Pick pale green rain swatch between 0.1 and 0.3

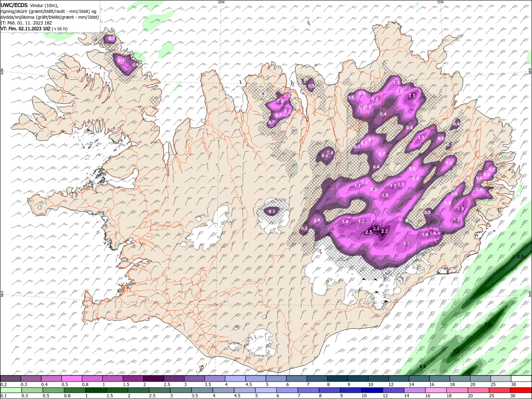11,390
